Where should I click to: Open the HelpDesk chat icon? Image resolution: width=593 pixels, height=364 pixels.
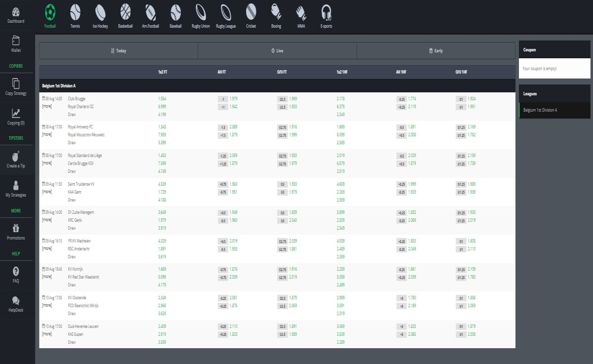(x=16, y=300)
